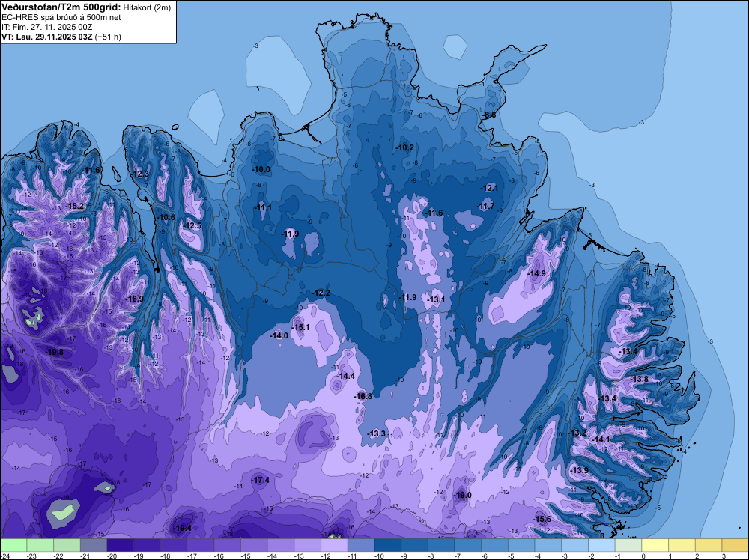Click the -12.1 temperature value

pyautogui.click(x=489, y=188)
